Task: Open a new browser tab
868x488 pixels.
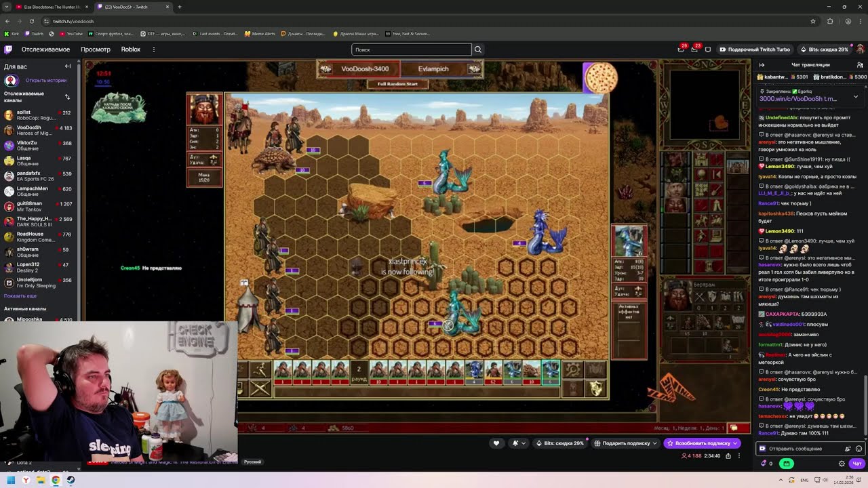Action: pyautogui.click(x=180, y=7)
